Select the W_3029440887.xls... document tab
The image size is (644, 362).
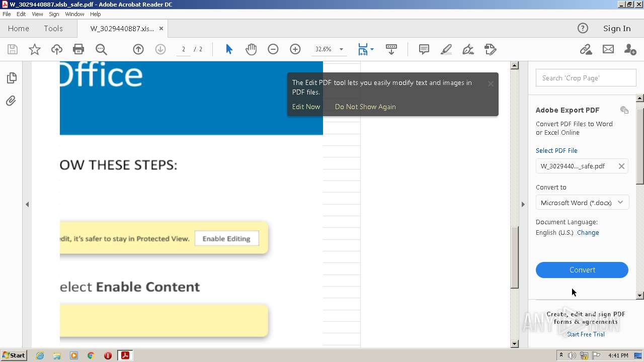[122, 29]
